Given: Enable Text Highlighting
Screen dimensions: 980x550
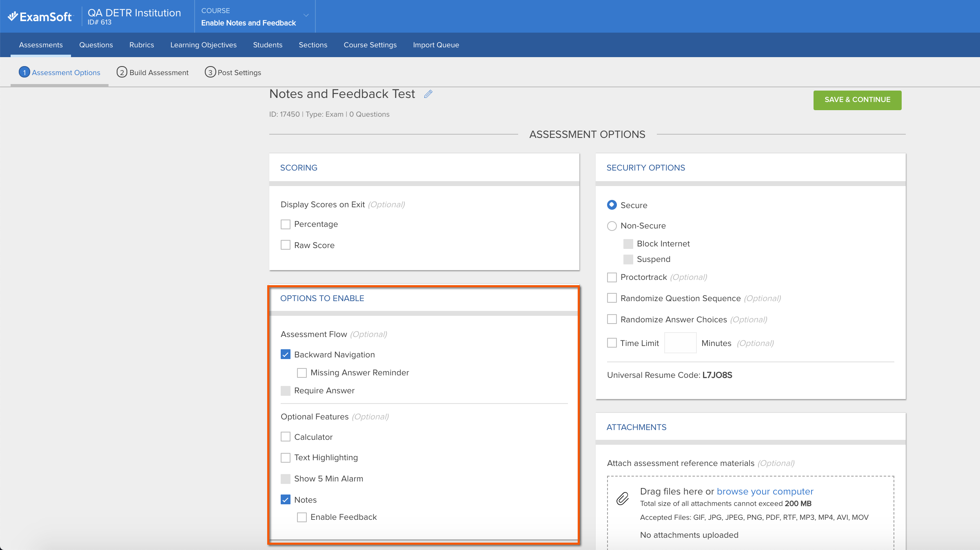Looking at the screenshot, I should click(x=286, y=458).
